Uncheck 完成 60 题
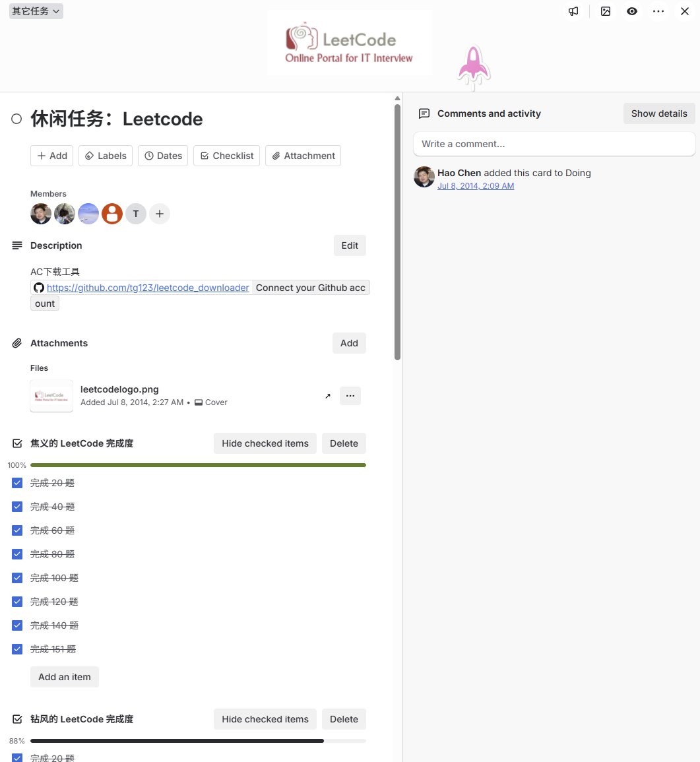Screen dimensions: 700x762 tap(17, 530)
